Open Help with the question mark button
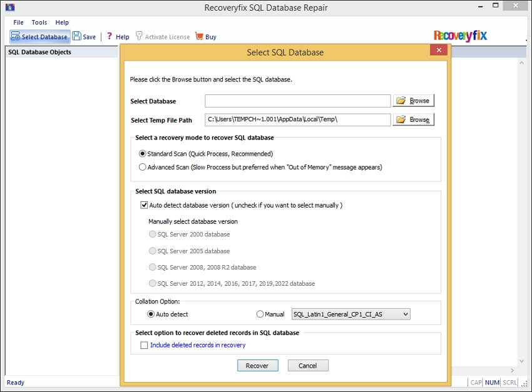 tap(118, 37)
